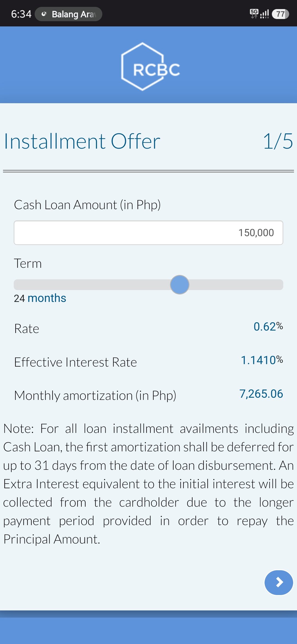The image size is (297, 644).
Task: Click the slider track right of the handle
Action: click(236, 285)
